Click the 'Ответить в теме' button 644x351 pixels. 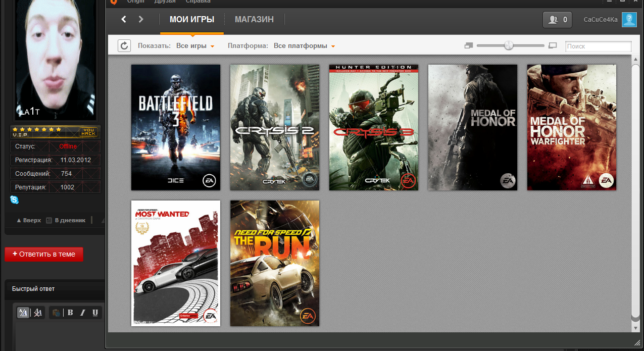tap(44, 254)
